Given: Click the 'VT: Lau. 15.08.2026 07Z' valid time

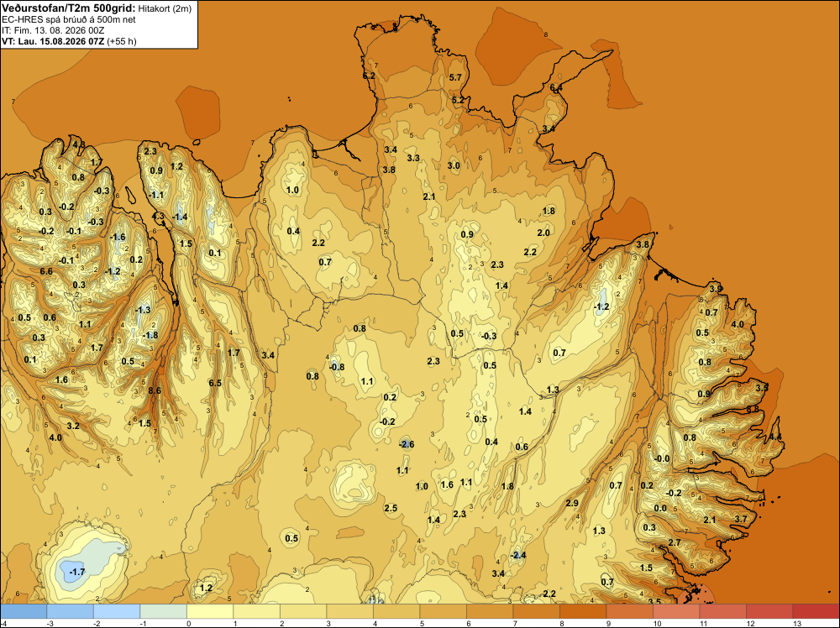Looking at the screenshot, I should pyautogui.click(x=54, y=41).
